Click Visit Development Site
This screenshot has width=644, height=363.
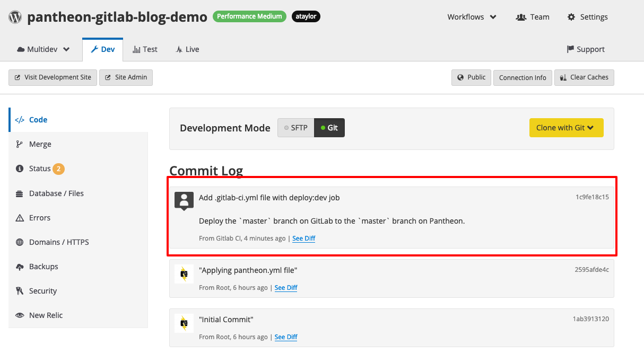click(53, 77)
